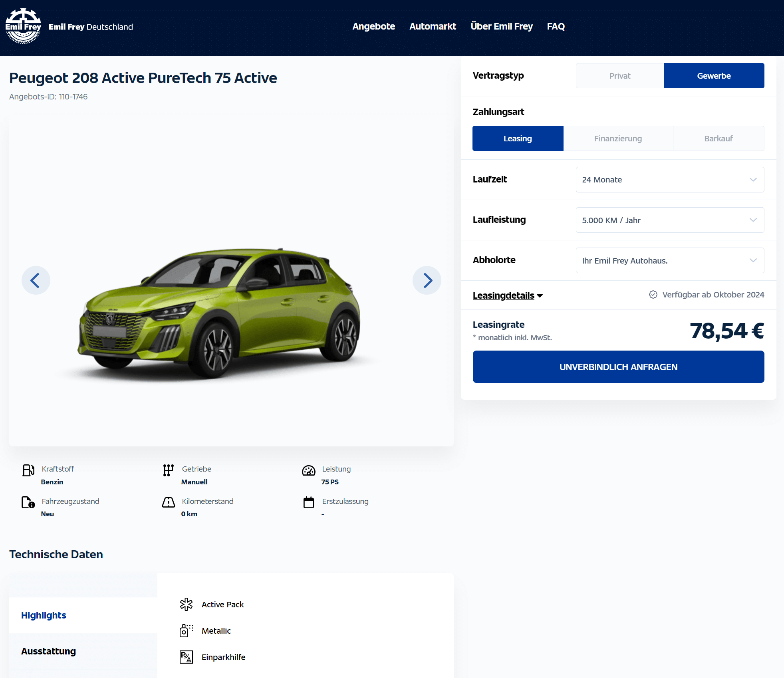Screen dimensions: 784x678
Task: Click Verfügbar ab Oktober 2024 text
Action: [x=713, y=295]
